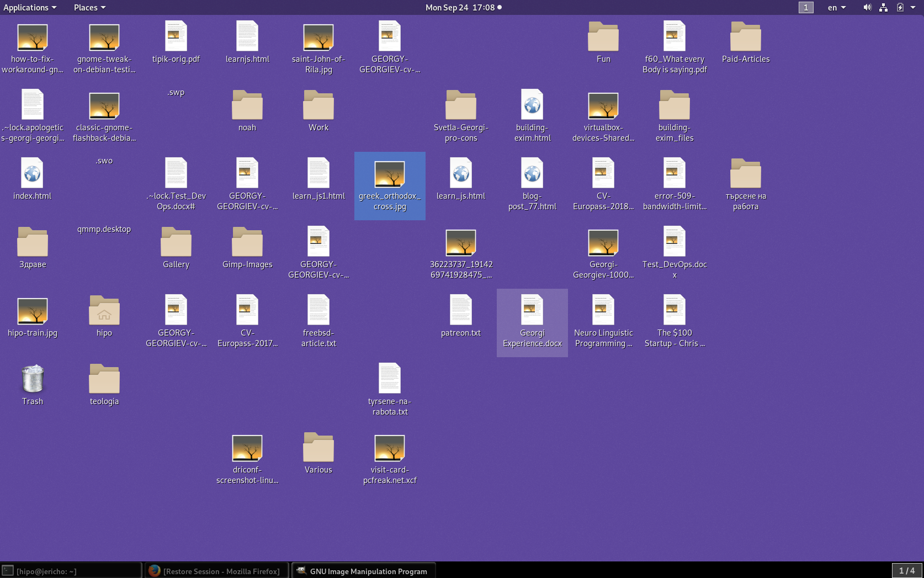
Task: Open tipik-orig.pdf
Action: point(176,36)
